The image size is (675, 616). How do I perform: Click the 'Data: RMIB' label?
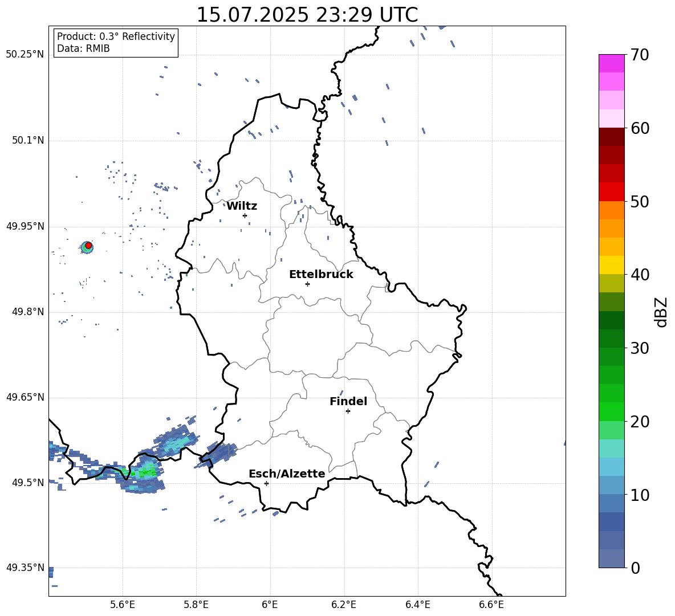(x=83, y=48)
